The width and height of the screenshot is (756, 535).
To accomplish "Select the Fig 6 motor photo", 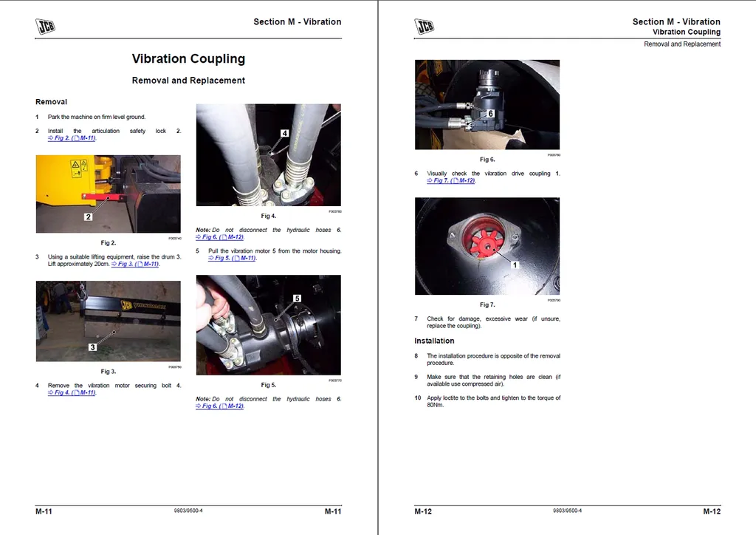I will 487,105.
